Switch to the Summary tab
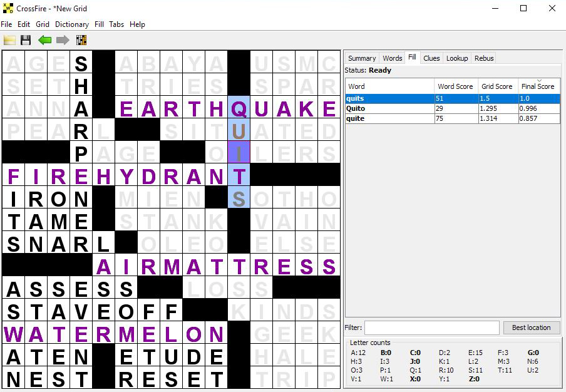 click(362, 58)
